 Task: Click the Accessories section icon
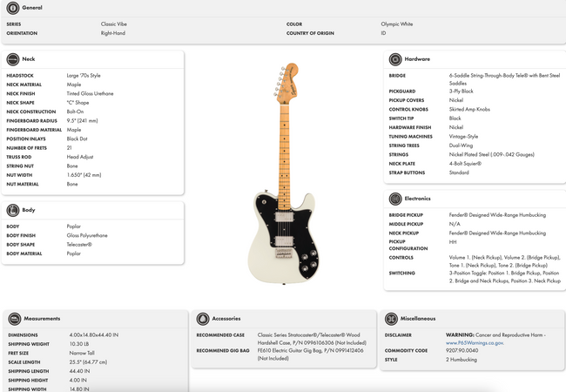203,319
